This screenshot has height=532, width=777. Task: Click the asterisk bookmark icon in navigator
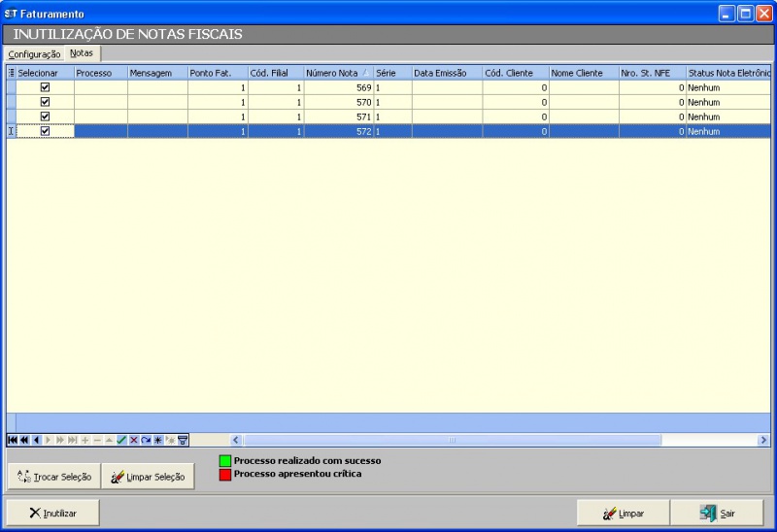(158, 440)
